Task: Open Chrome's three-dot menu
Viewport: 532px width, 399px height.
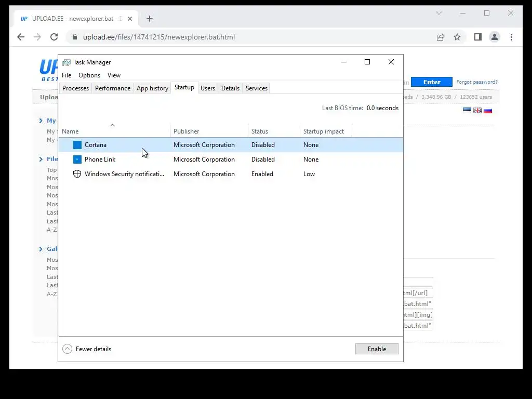Action: (x=511, y=37)
